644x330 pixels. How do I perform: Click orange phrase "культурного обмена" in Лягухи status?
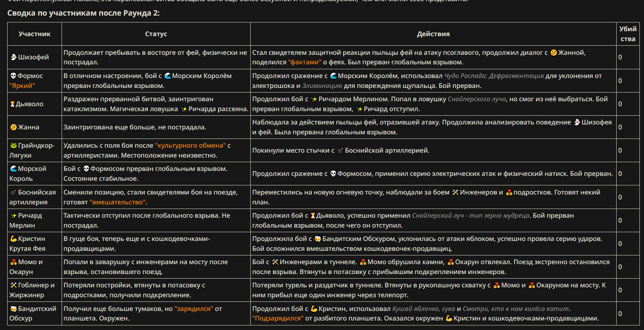coord(191,145)
